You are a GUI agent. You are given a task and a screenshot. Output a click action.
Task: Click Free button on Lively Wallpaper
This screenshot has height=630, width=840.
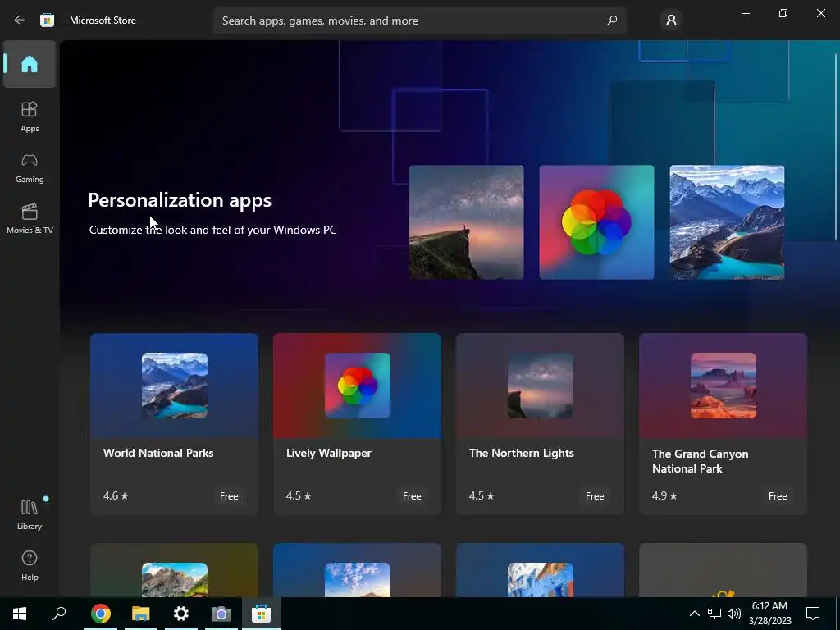[x=412, y=496]
